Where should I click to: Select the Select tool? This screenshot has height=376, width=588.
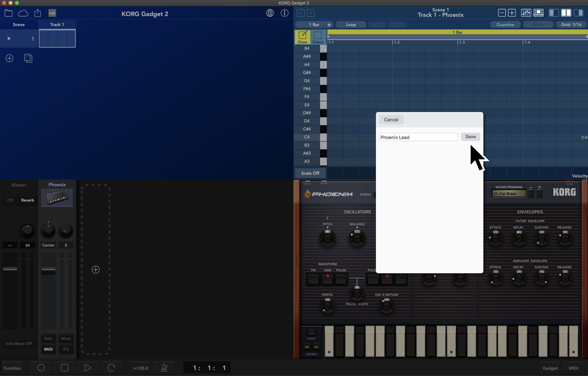[x=318, y=37]
